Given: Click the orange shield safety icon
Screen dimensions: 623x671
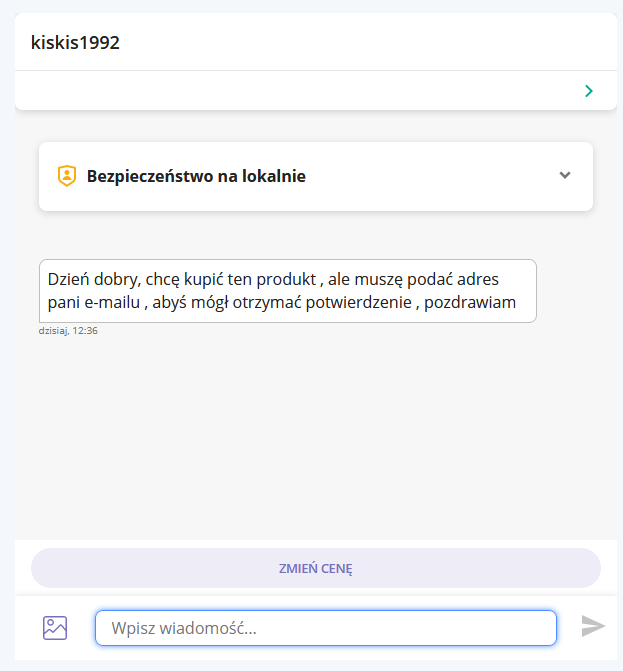Looking at the screenshot, I should coord(67,176).
